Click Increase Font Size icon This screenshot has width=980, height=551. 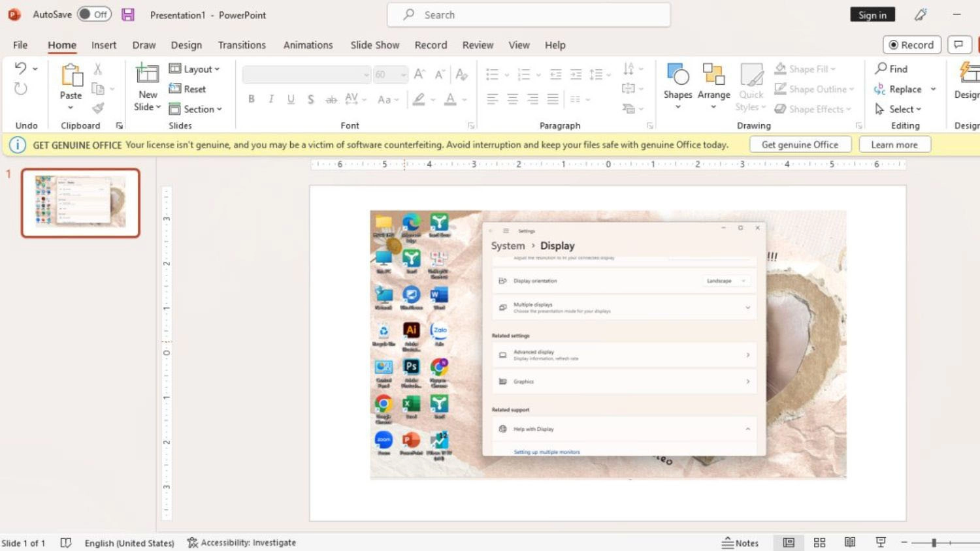[419, 74]
